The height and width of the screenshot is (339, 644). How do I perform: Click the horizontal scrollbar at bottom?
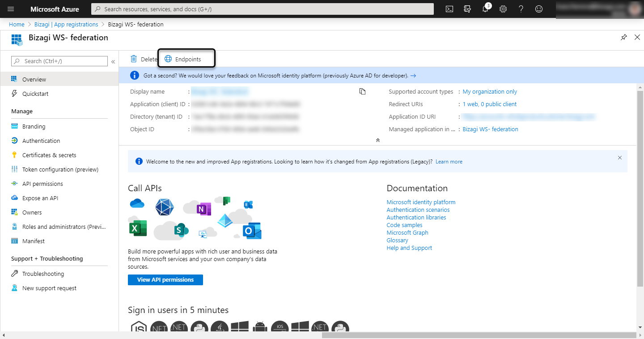479,335
